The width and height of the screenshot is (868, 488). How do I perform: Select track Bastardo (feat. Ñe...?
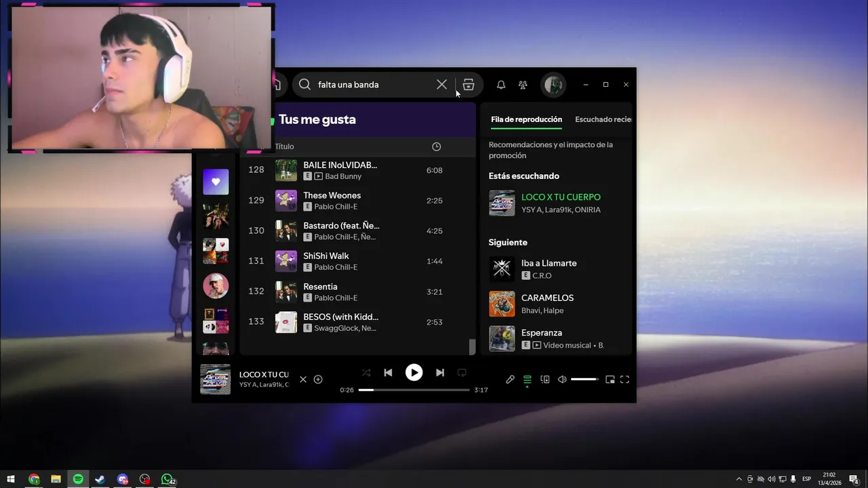[341, 226]
